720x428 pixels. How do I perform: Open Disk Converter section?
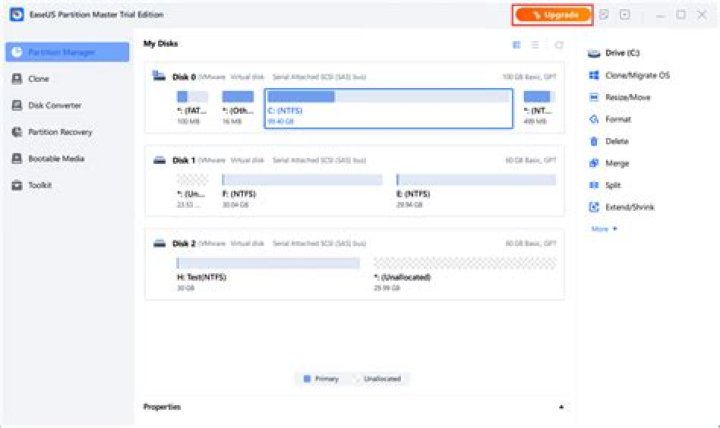click(x=55, y=106)
